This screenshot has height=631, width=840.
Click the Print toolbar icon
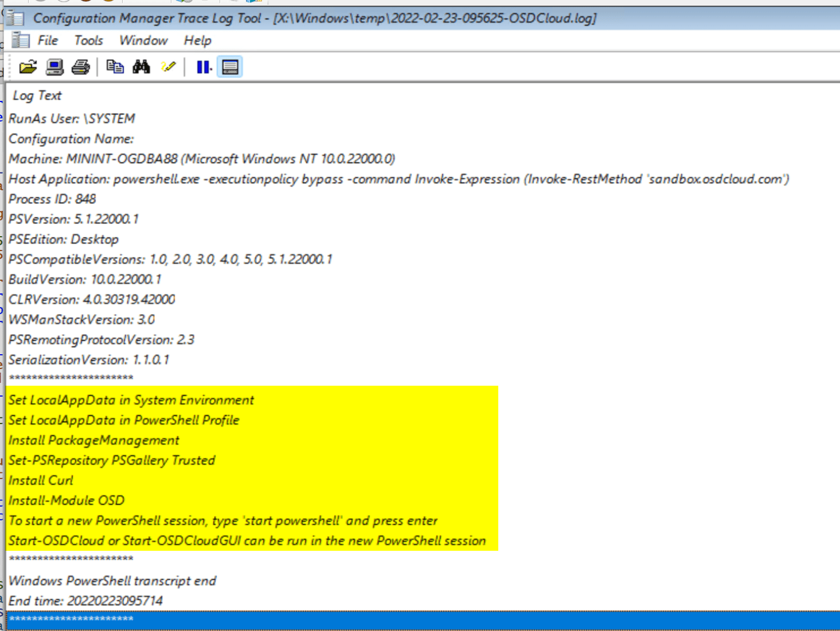tap(81, 66)
